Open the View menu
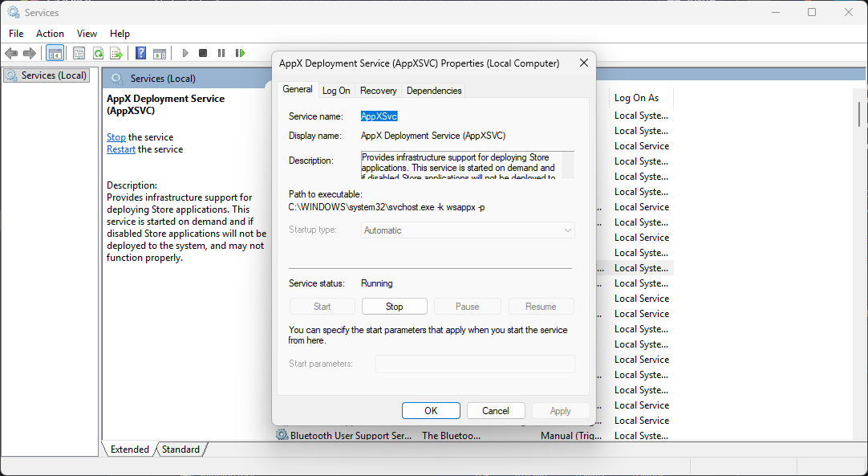 (87, 33)
